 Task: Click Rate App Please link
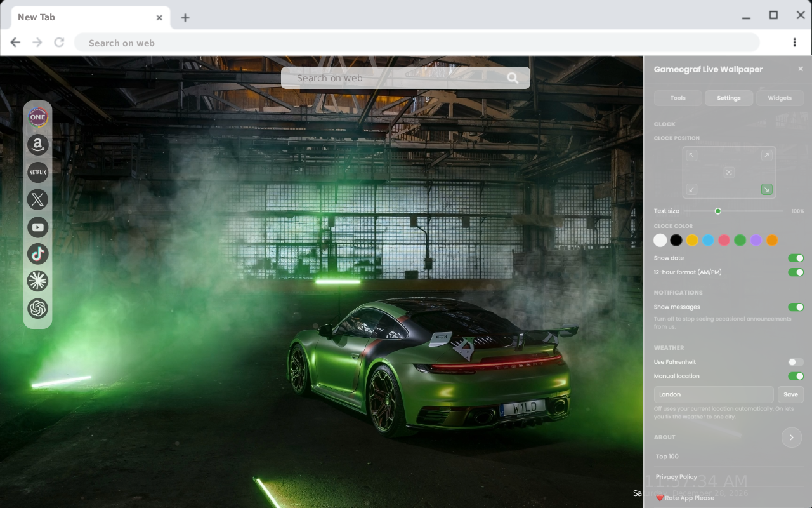click(685, 498)
